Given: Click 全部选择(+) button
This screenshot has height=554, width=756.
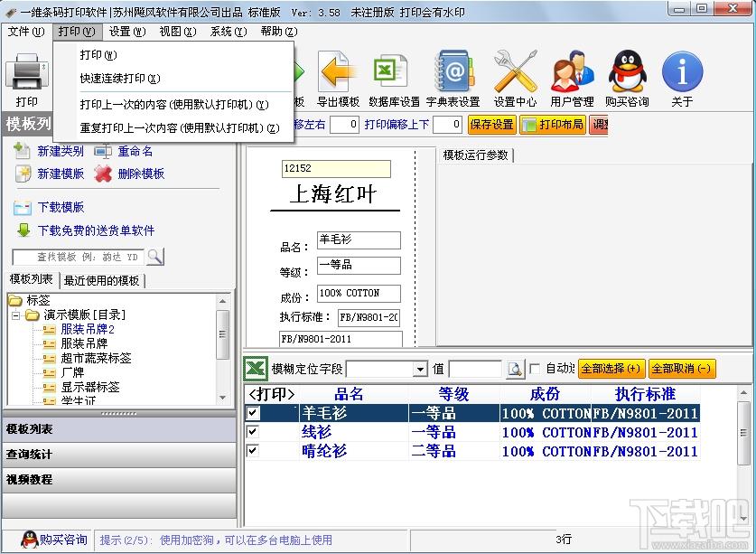Looking at the screenshot, I should (611, 369).
